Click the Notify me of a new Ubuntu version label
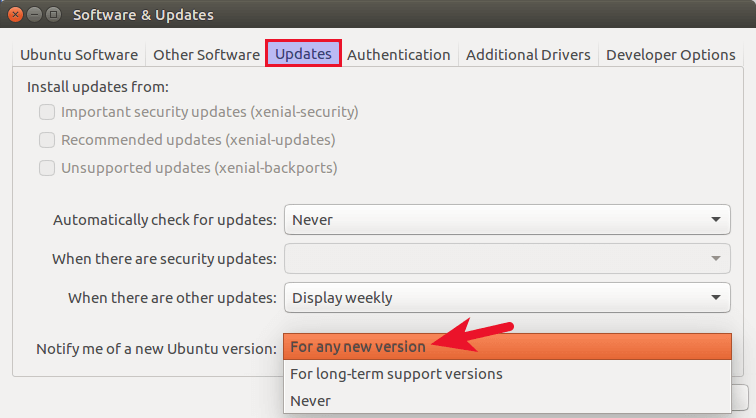 [156, 349]
